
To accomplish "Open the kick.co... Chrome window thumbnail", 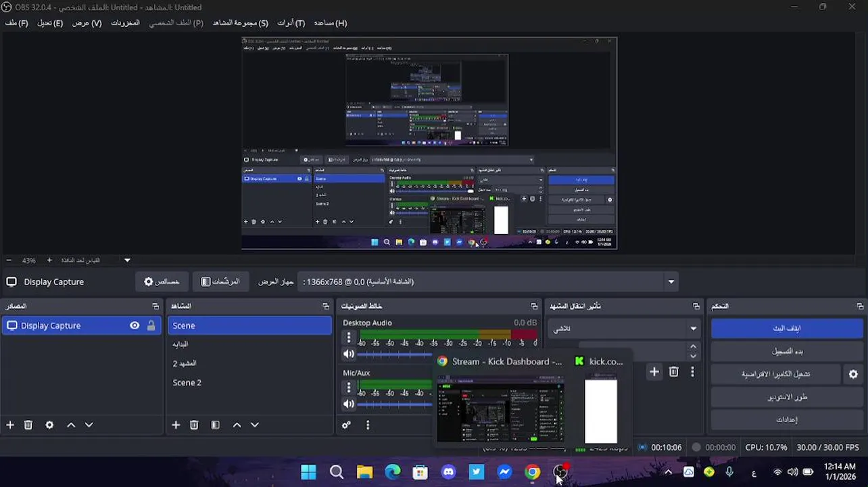I will click(x=601, y=410).
